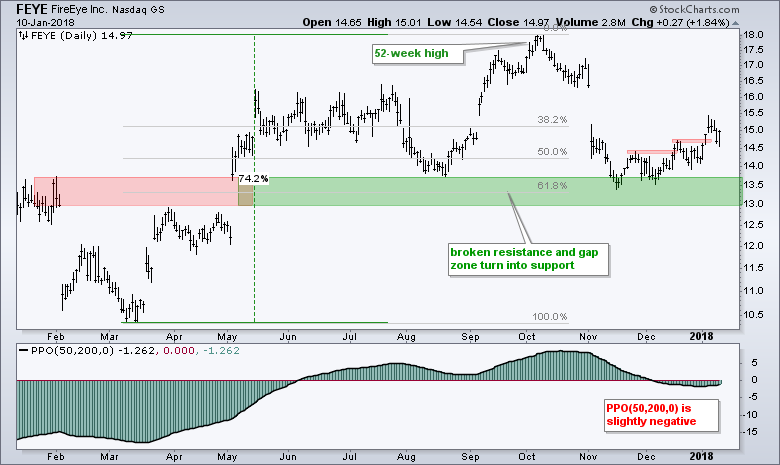Click the 18.0 price axis label
Viewport: 780px width, 465px height.
coord(753,35)
